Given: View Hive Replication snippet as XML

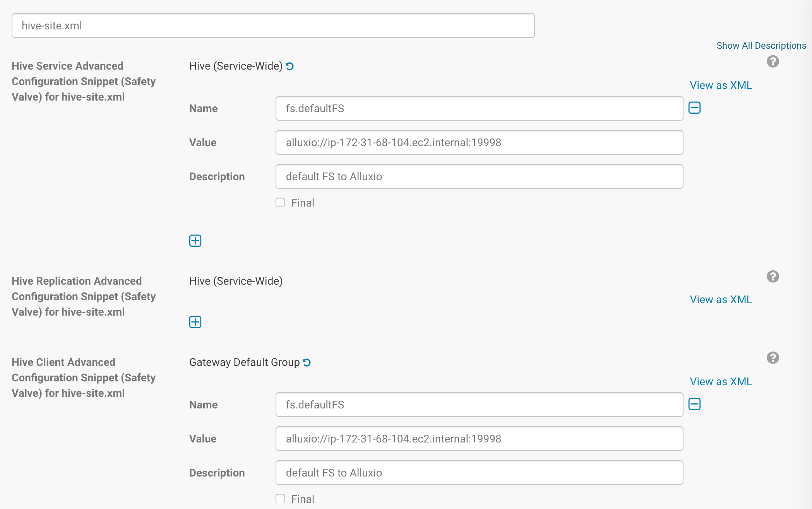Looking at the screenshot, I should (x=721, y=299).
